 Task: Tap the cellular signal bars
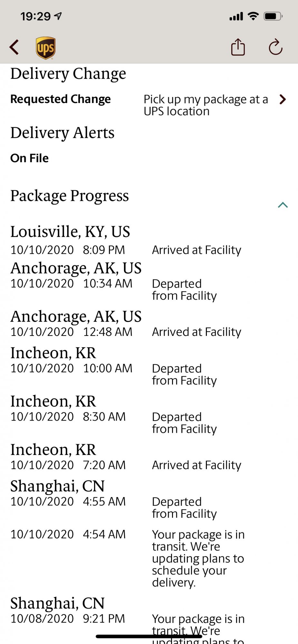click(x=236, y=16)
